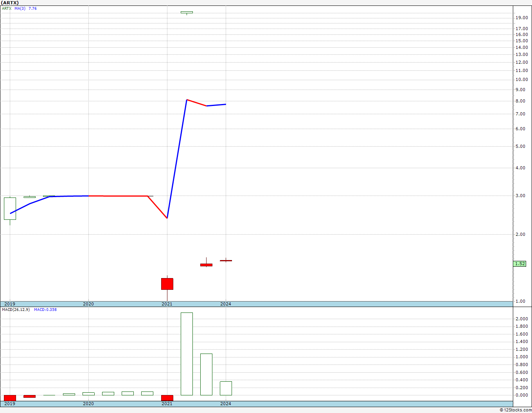Select 2020 on the MACD panel time axis
Viewport: 532px width, 413px height.
coord(88,404)
